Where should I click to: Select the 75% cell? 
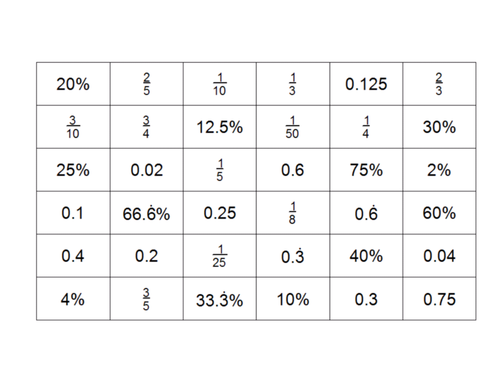[366, 170]
